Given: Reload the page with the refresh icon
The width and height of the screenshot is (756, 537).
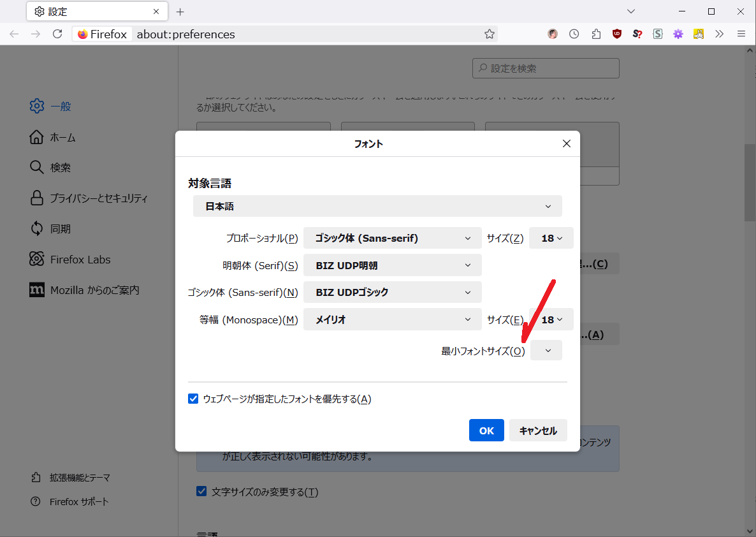Looking at the screenshot, I should [x=57, y=34].
